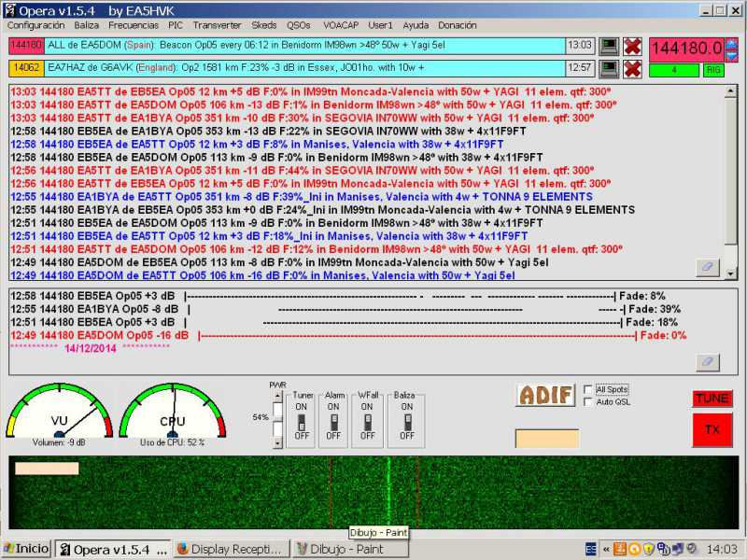Click the 12:49 EA5DOM Fade: 0% row
This screenshot has width=747, height=560.
348,336
